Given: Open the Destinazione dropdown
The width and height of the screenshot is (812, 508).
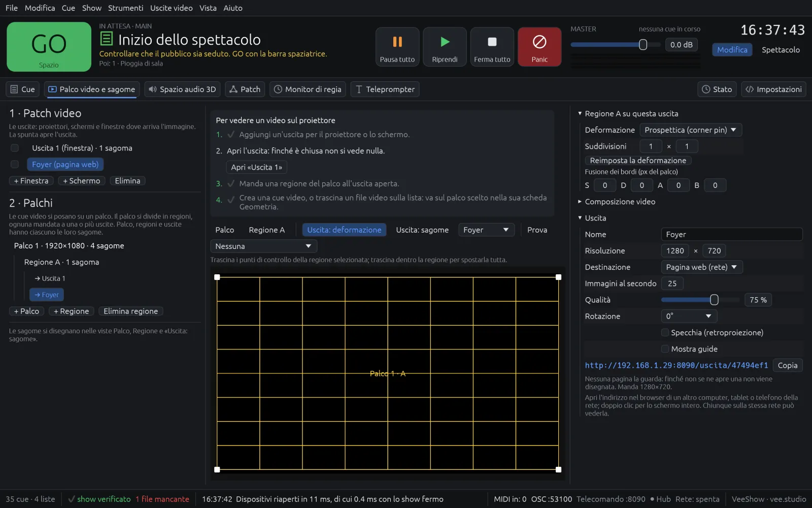Looking at the screenshot, I should pyautogui.click(x=702, y=267).
